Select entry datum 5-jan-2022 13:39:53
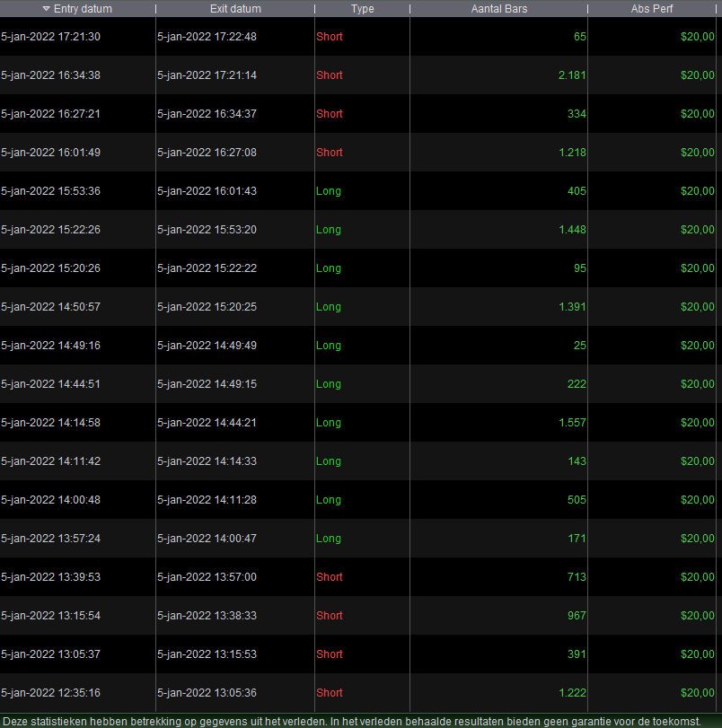The height and width of the screenshot is (728, 722). (50, 576)
